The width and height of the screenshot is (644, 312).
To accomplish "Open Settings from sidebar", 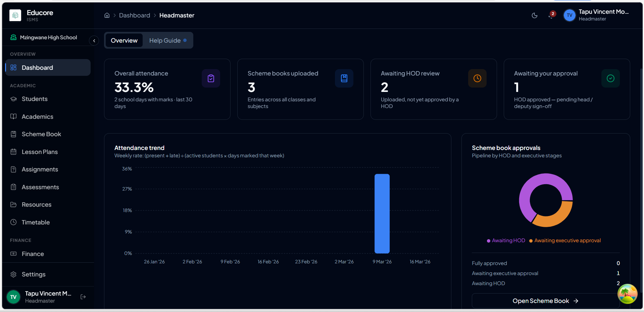I will pyautogui.click(x=48, y=274).
